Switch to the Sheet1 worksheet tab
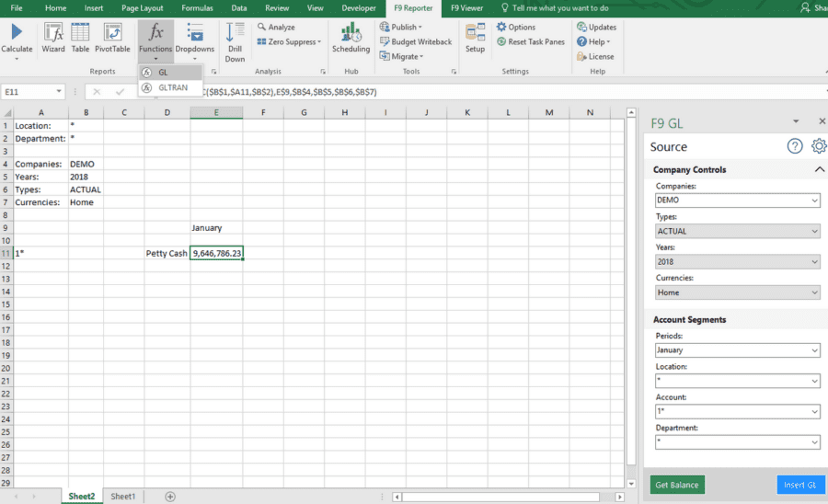Screen dimensions: 828x504 [x=123, y=497]
